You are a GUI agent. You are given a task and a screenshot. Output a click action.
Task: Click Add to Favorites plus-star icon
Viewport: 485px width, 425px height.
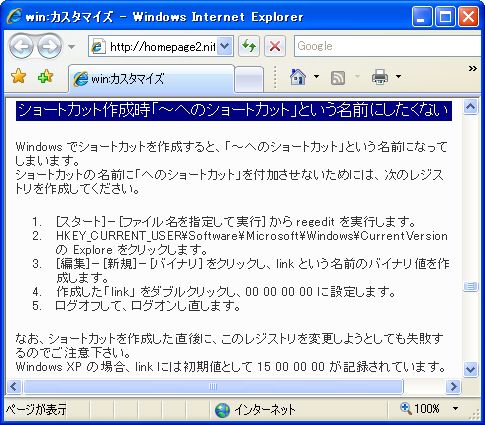[45, 77]
